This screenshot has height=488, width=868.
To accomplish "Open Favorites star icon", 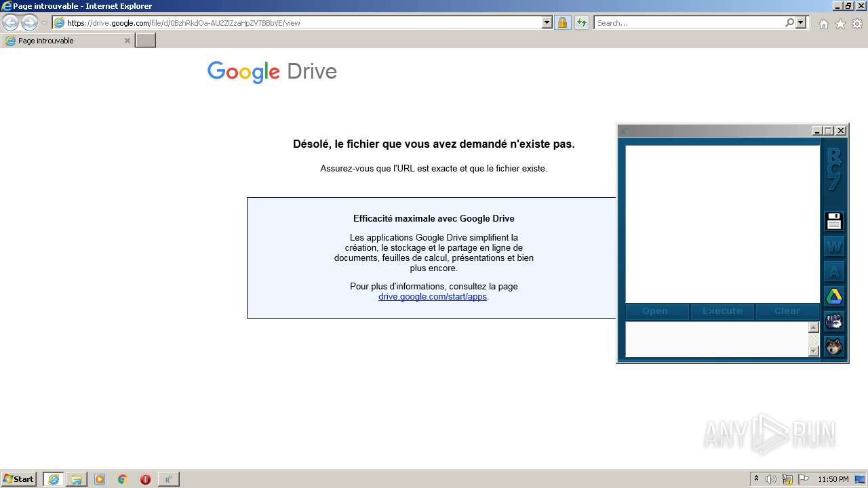I will (840, 24).
